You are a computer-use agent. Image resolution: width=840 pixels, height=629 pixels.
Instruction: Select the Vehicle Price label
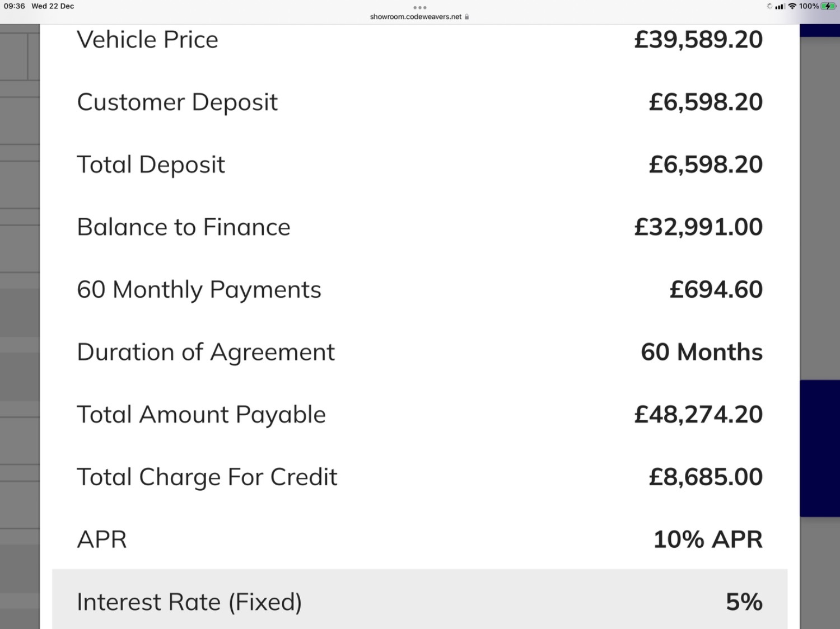click(147, 40)
